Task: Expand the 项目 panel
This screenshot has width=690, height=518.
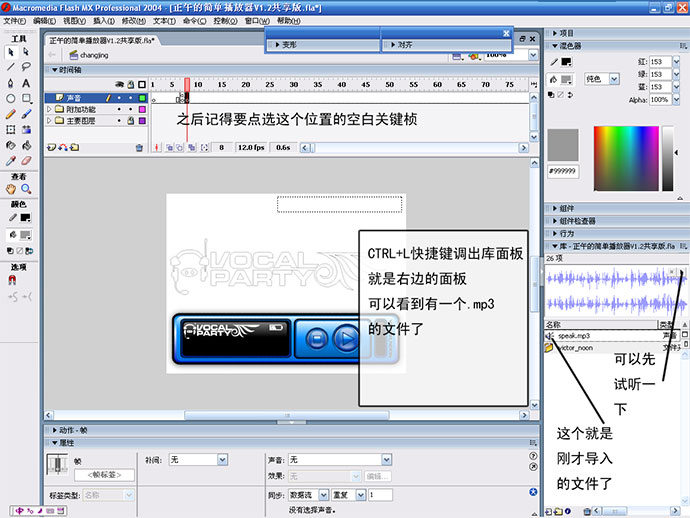Action: click(x=554, y=33)
